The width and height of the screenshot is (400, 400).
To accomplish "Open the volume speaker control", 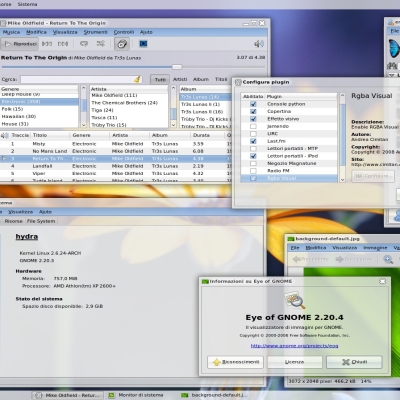I will point(259,44).
